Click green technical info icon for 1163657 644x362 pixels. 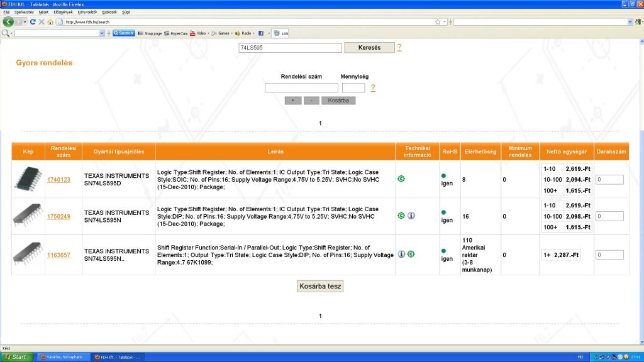(411, 254)
